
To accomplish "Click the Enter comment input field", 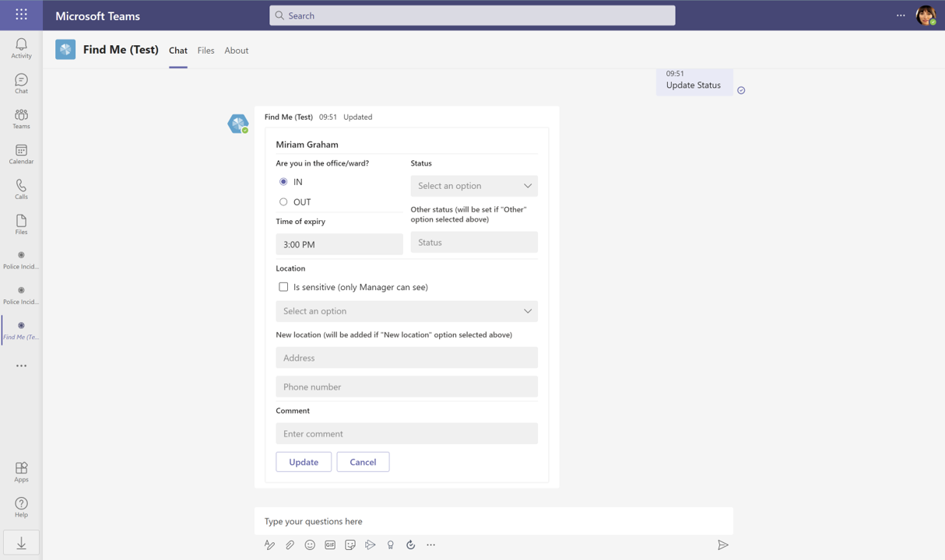I will (406, 434).
